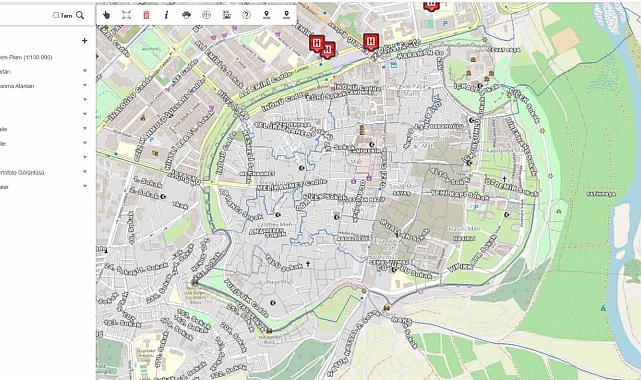Expand the 'Ortofoto Görüntüsü' layer arrow
Image resolution: width=641 pixels, height=380 pixels.
coord(85,172)
